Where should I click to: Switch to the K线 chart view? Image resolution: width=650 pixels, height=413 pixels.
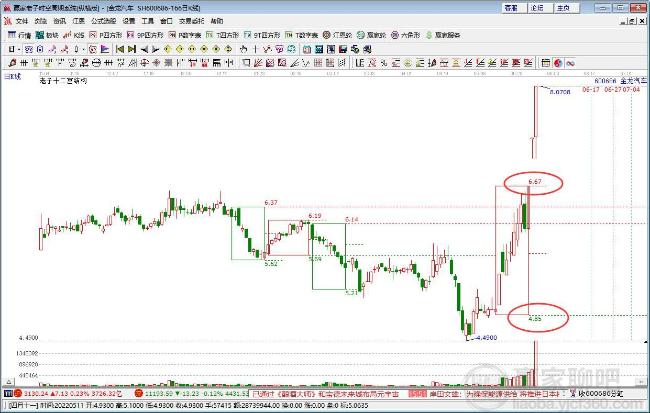[73, 35]
